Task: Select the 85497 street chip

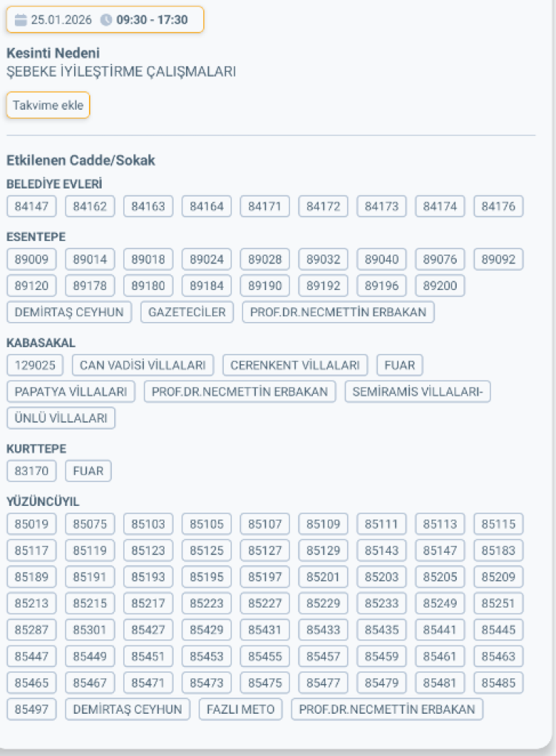Action: (x=31, y=709)
